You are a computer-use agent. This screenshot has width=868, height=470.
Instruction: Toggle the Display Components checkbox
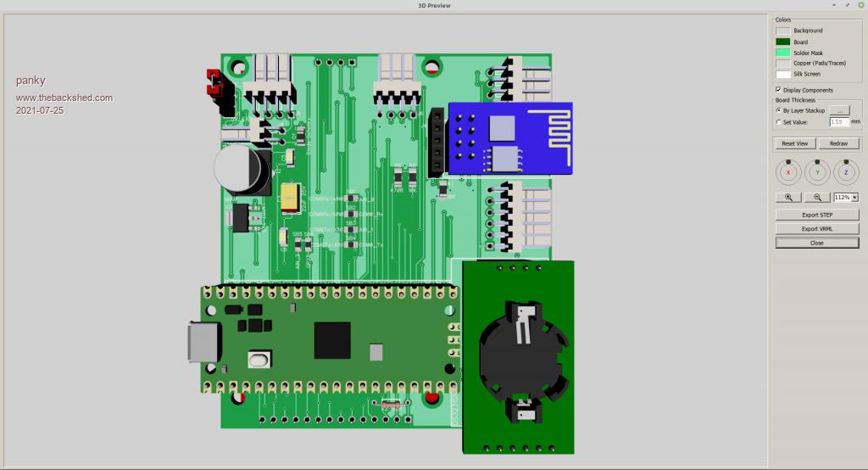[x=779, y=90]
